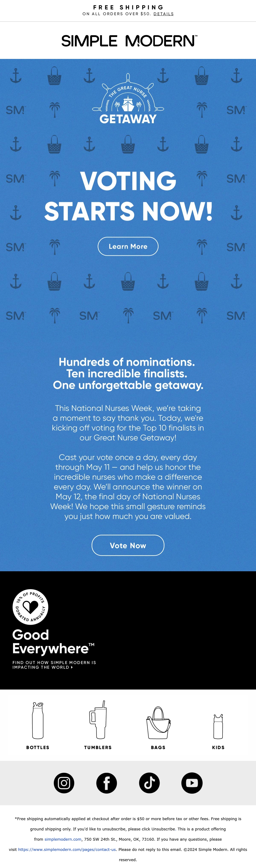Click the Good Everywhere heading
This screenshot has height=868, width=256.
coord(53,642)
